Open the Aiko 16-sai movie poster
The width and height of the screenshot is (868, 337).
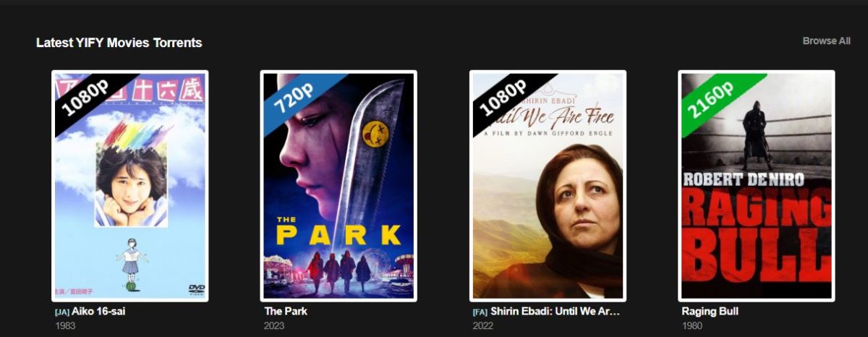129,186
